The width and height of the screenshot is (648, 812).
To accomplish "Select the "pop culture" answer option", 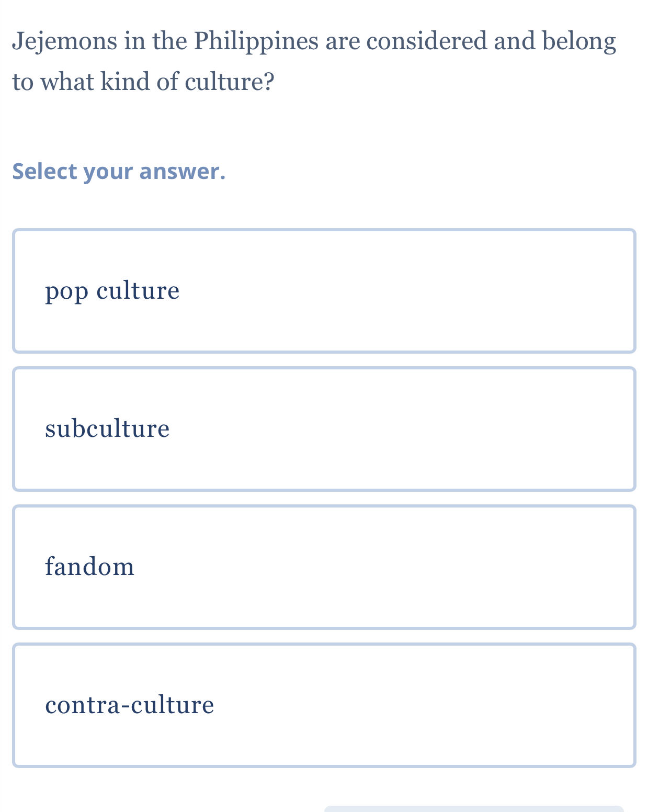I will tap(324, 291).
